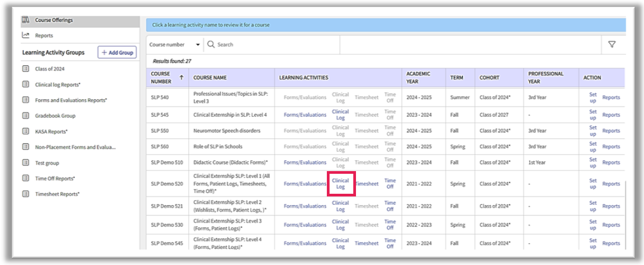
Task: Click the Reports chart icon in sidebar
Action: tap(25, 36)
